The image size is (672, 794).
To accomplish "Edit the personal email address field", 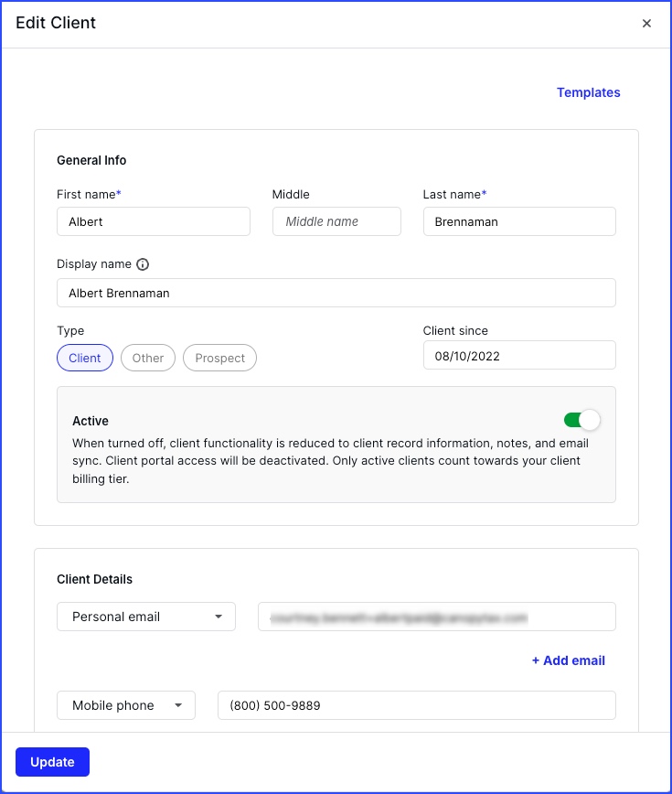I will pyautogui.click(x=437, y=617).
